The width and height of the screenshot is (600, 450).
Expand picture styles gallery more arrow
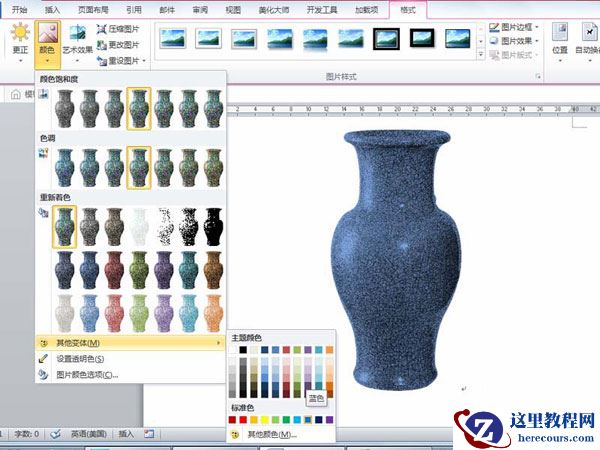(481, 55)
